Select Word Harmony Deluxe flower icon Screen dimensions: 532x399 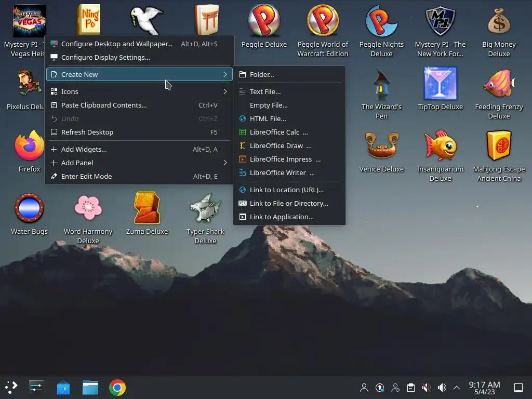tap(88, 208)
